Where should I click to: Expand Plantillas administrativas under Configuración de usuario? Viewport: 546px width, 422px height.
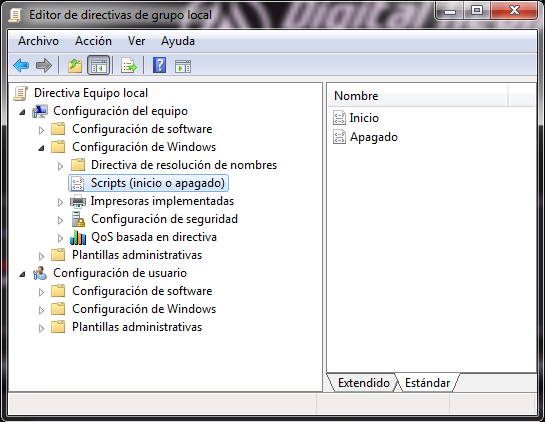click(x=41, y=328)
